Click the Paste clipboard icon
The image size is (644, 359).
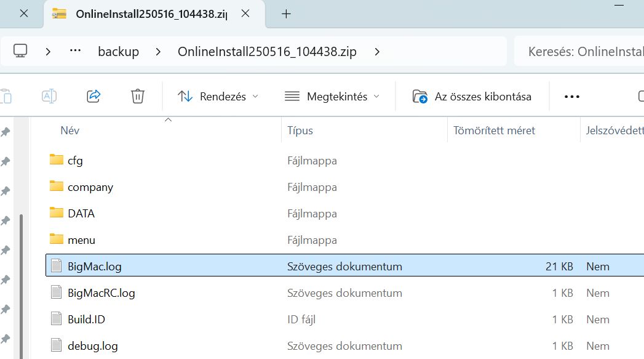tap(6, 96)
